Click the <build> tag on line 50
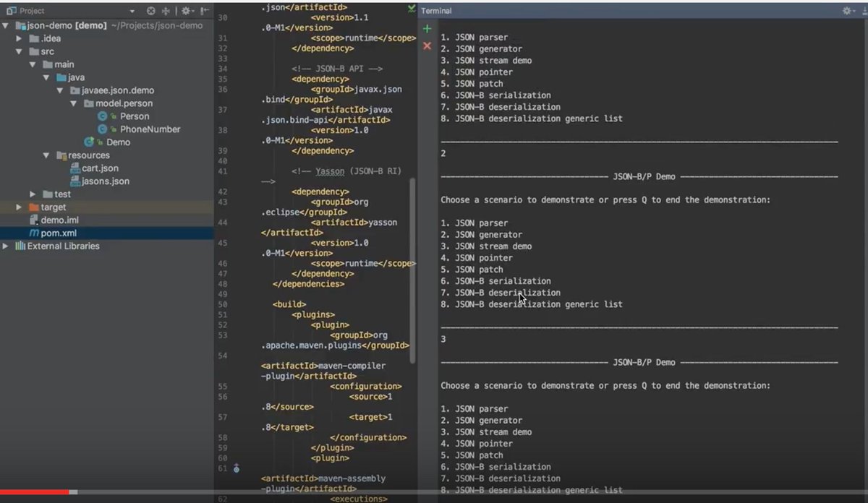The image size is (868, 503). (x=289, y=304)
